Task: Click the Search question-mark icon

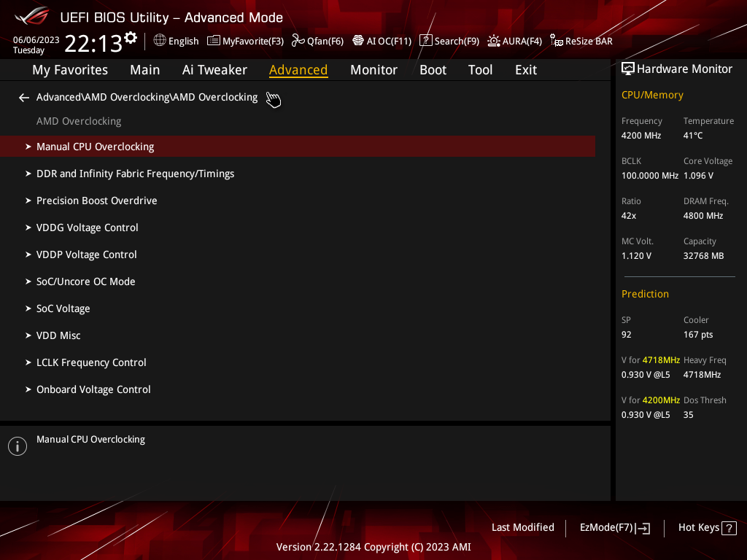Action: (425, 41)
